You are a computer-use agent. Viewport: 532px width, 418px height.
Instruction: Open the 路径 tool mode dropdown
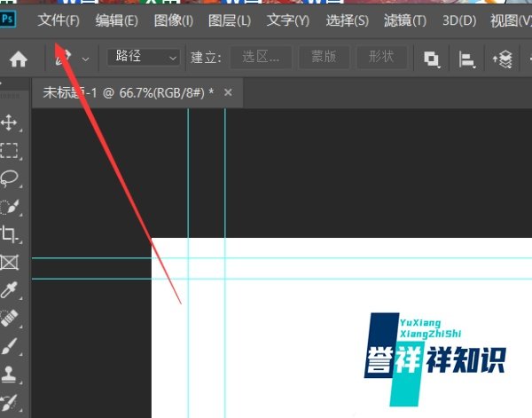(x=144, y=57)
